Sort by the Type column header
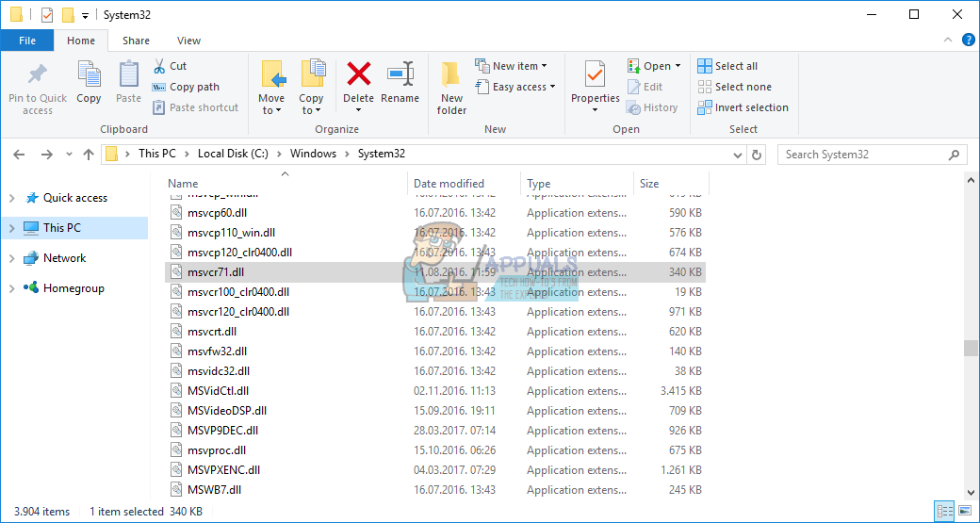 (x=538, y=184)
